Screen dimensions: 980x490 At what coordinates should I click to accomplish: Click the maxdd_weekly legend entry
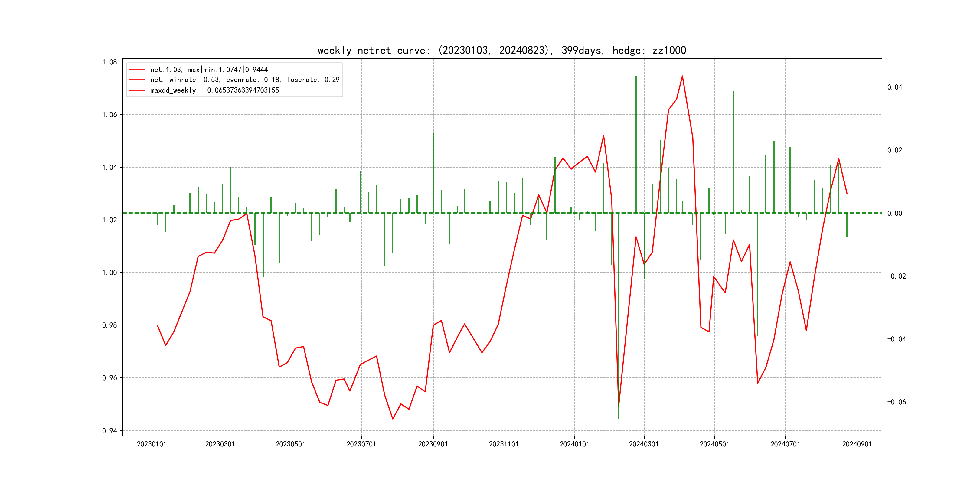(214, 90)
